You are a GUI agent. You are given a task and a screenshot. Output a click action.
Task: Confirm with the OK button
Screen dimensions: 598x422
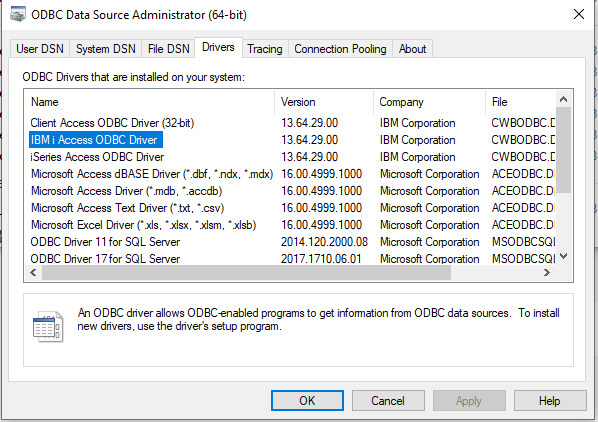tap(307, 401)
